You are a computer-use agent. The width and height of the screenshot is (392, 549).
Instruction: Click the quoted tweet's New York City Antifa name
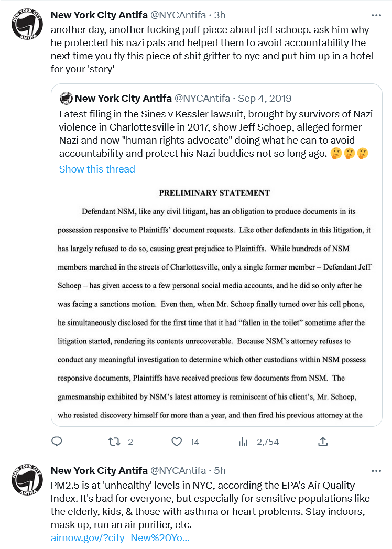point(123,98)
